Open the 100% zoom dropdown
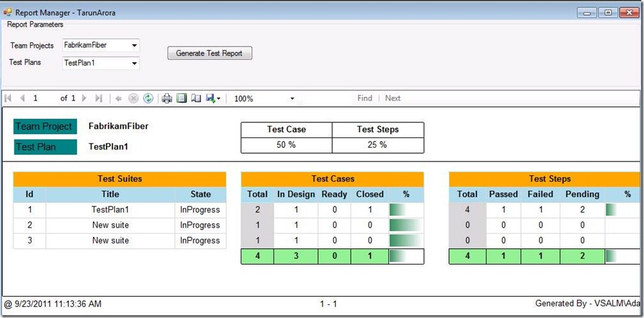 tap(292, 98)
